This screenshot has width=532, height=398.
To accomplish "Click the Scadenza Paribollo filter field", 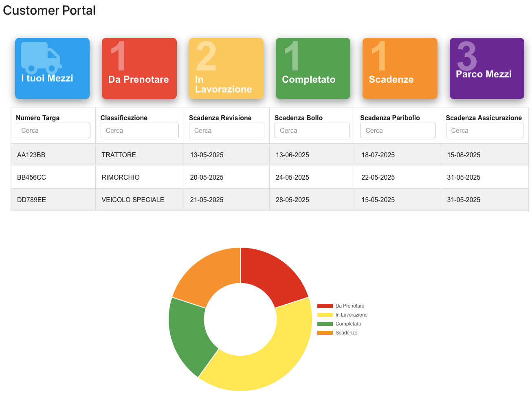I will [x=398, y=130].
